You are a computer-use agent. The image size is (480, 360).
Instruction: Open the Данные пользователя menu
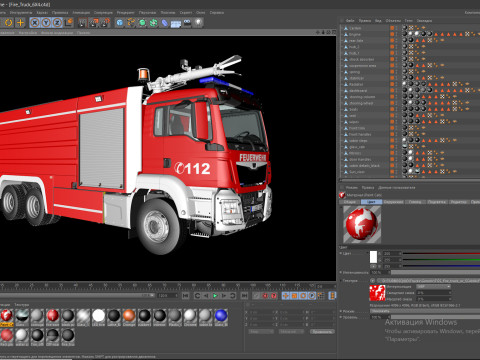[397, 188]
